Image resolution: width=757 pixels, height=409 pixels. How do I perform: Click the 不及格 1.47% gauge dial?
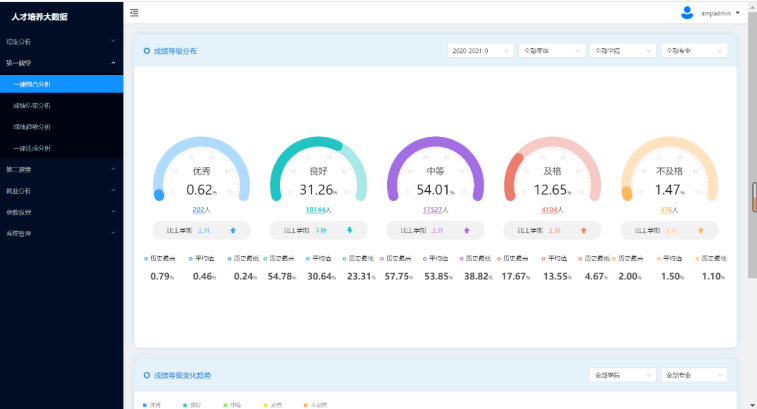tap(669, 169)
